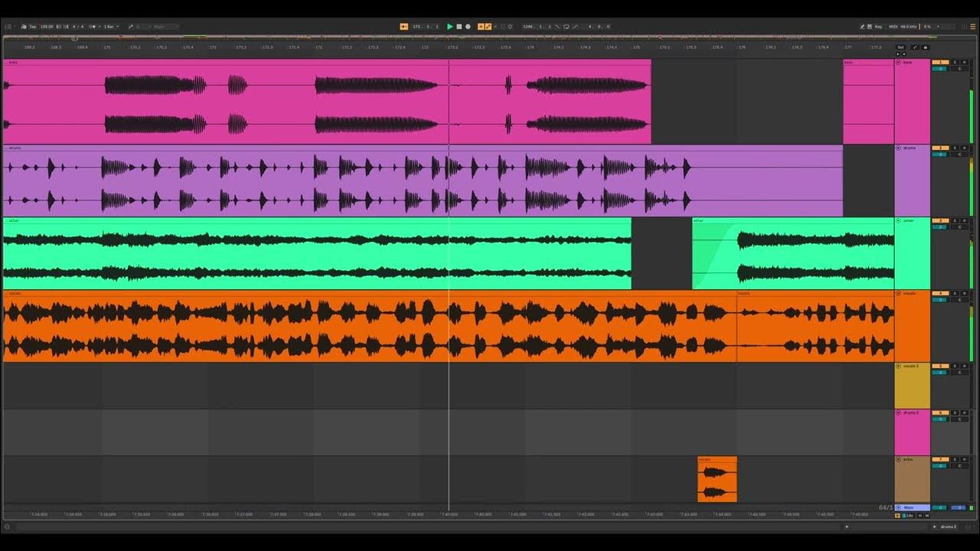Toggle the drums track activator
The image size is (980, 551).
coord(939,148)
